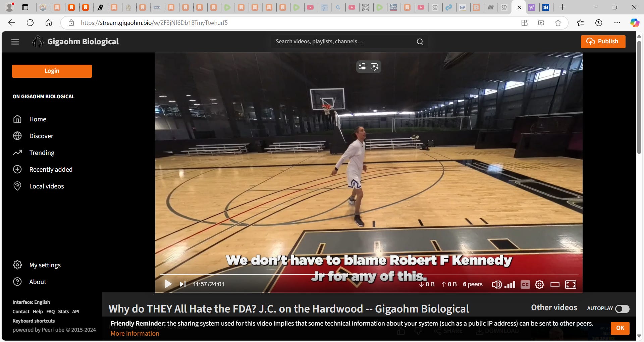The height and width of the screenshot is (342, 644).
Task: Mute the video volume
Action: pyautogui.click(x=496, y=285)
